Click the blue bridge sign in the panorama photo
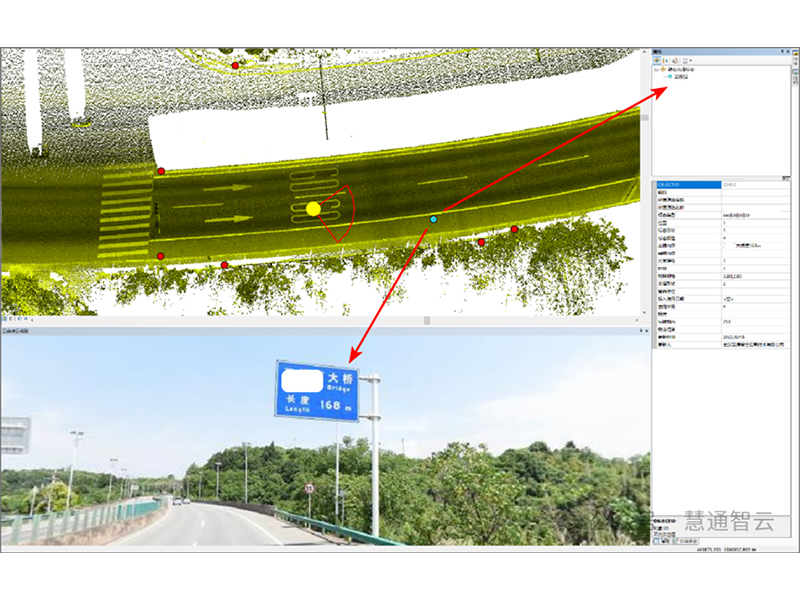 317,391
